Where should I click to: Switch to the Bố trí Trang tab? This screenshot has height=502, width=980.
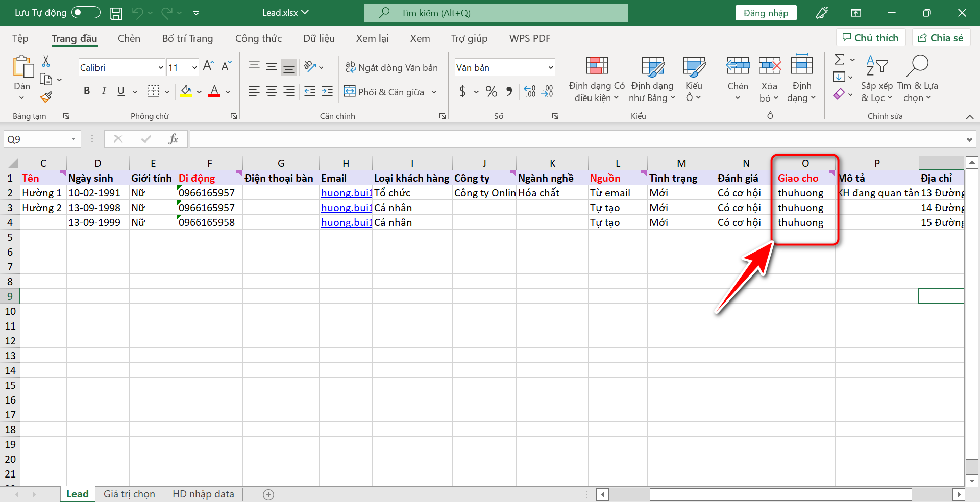click(187, 38)
